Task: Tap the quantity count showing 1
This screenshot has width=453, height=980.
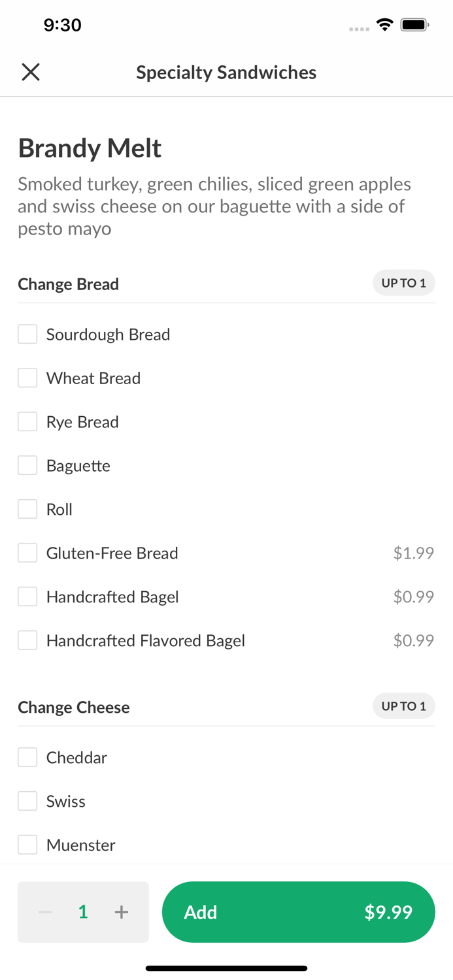Action: click(x=83, y=911)
